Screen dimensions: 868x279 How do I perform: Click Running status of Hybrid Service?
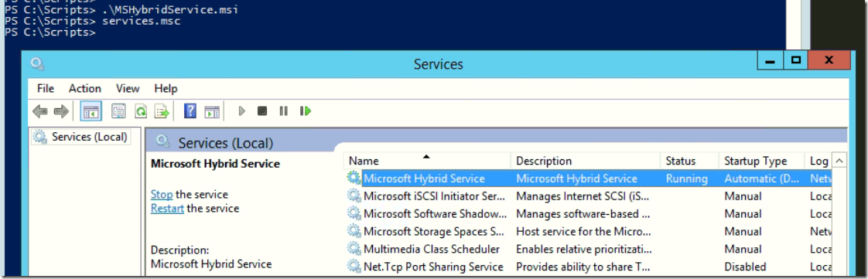click(686, 179)
